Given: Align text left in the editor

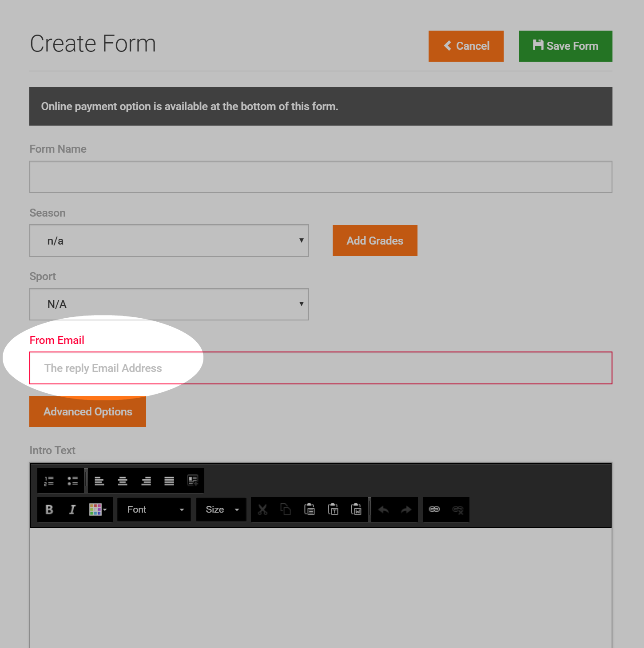Looking at the screenshot, I should pos(99,481).
